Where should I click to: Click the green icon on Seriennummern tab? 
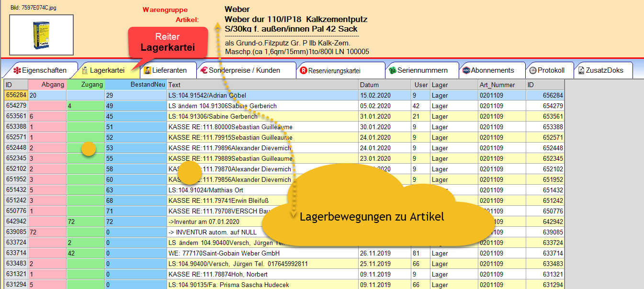(393, 70)
